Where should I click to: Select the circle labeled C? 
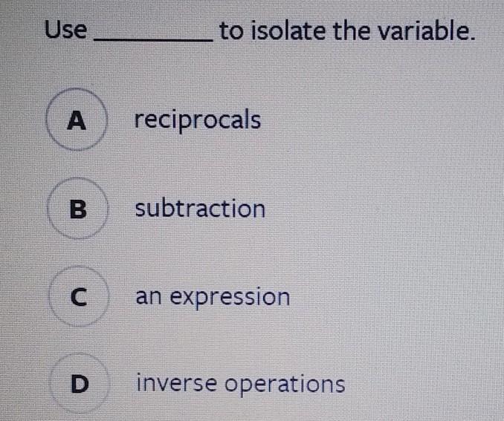[x=78, y=297]
